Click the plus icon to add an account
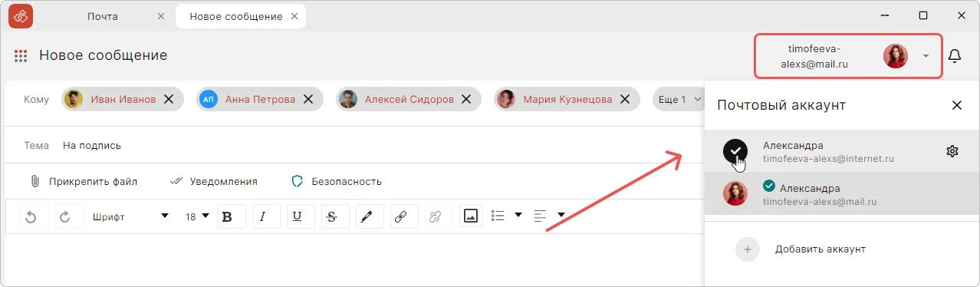980x287 pixels. 747,249
